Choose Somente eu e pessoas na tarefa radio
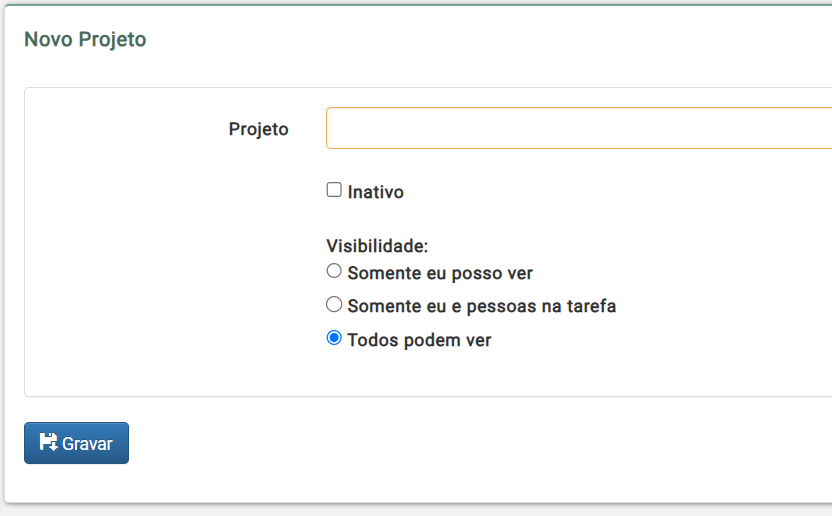The image size is (832, 516). pyautogui.click(x=334, y=304)
